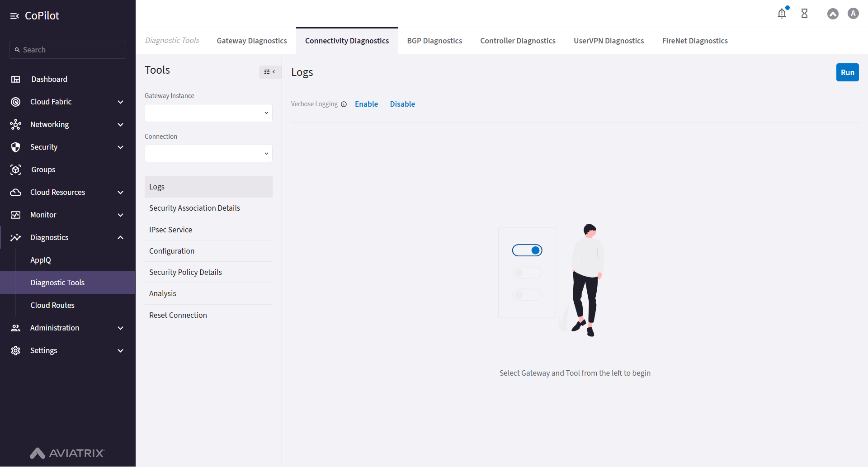Select the Reset Connection tool
This screenshot has width=868, height=467.
(x=208, y=315)
